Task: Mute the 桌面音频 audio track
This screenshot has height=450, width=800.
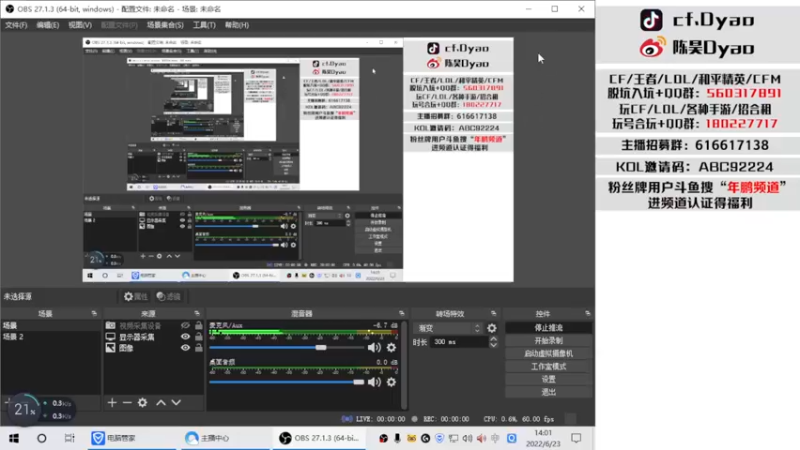Action: tap(374, 382)
